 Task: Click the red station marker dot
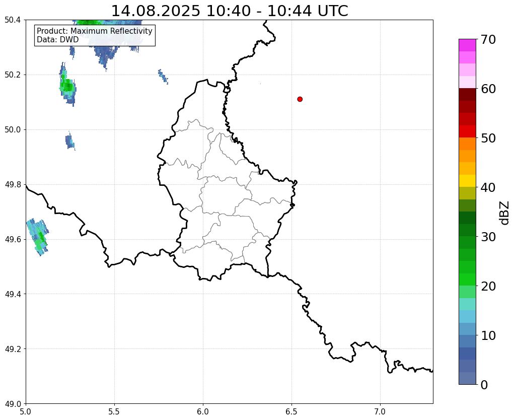point(300,99)
